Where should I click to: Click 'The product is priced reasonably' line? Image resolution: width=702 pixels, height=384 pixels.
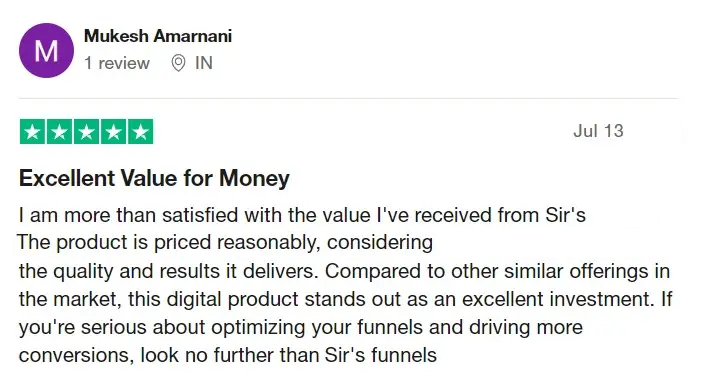tap(225, 243)
